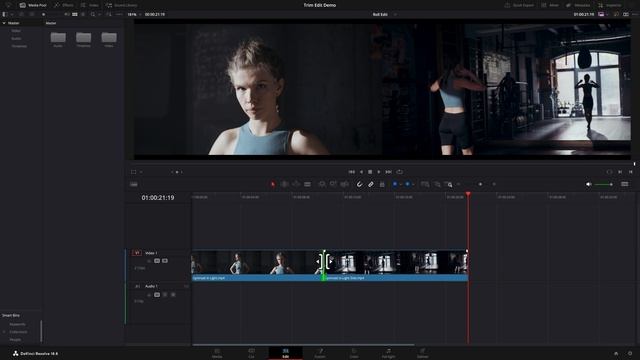Toggle Linked Selection chain icon
Image resolution: width=640 pixels, height=360 pixels.
[x=371, y=184]
